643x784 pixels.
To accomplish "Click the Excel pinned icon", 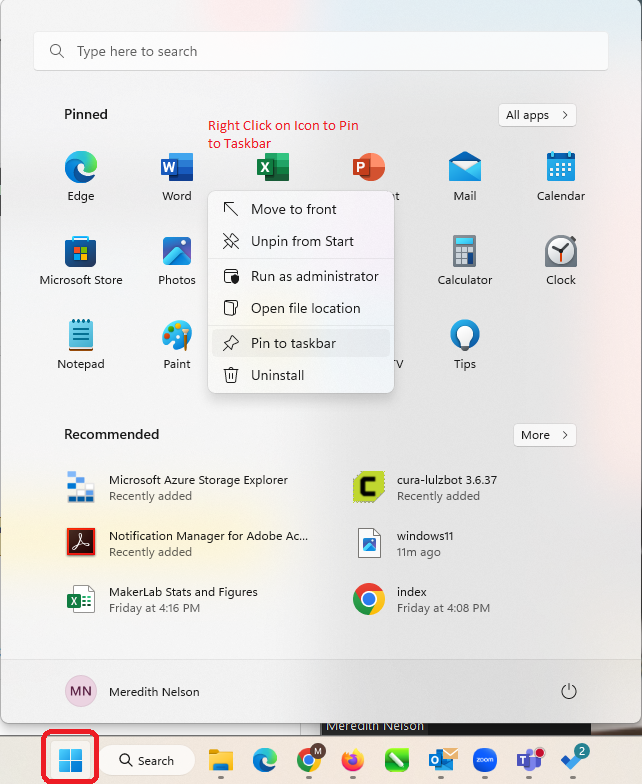I will 272,167.
